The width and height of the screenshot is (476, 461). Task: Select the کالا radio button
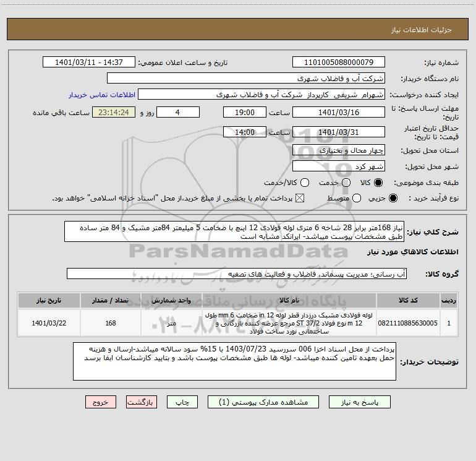[x=378, y=183]
